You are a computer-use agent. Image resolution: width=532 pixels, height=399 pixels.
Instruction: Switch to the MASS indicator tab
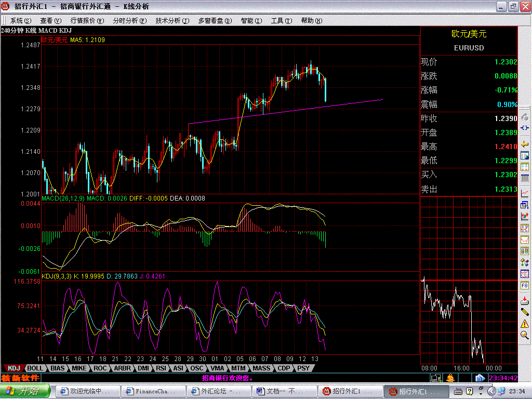click(x=262, y=368)
